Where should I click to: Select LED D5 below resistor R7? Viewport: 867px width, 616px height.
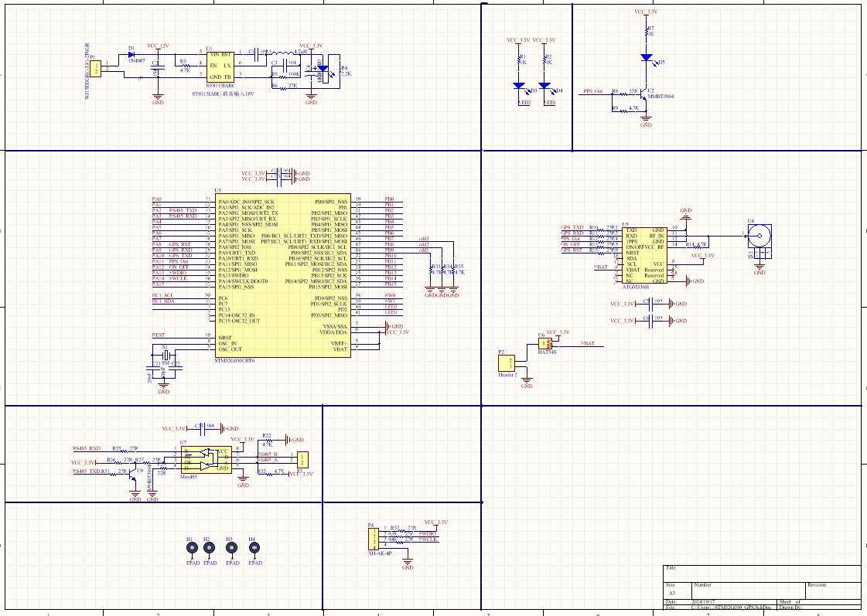pyautogui.click(x=647, y=57)
